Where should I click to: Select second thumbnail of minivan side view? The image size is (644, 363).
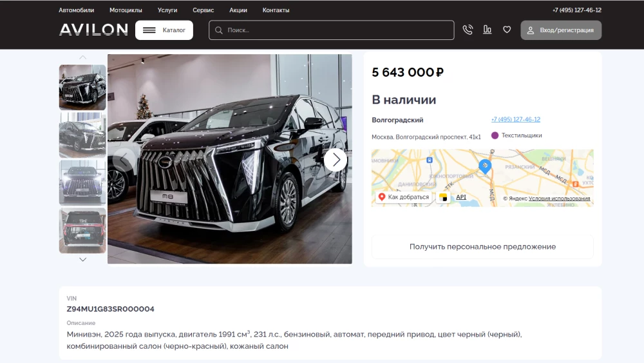click(82, 135)
